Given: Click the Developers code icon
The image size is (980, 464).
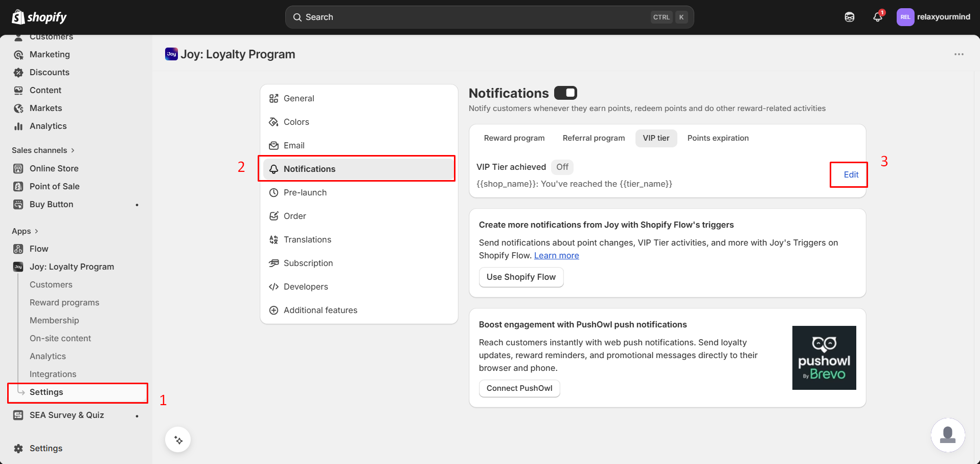Looking at the screenshot, I should pos(274,287).
